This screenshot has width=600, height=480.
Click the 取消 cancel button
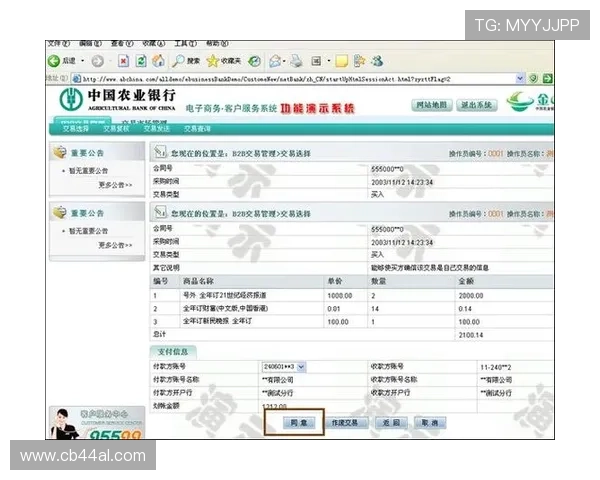coord(430,423)
